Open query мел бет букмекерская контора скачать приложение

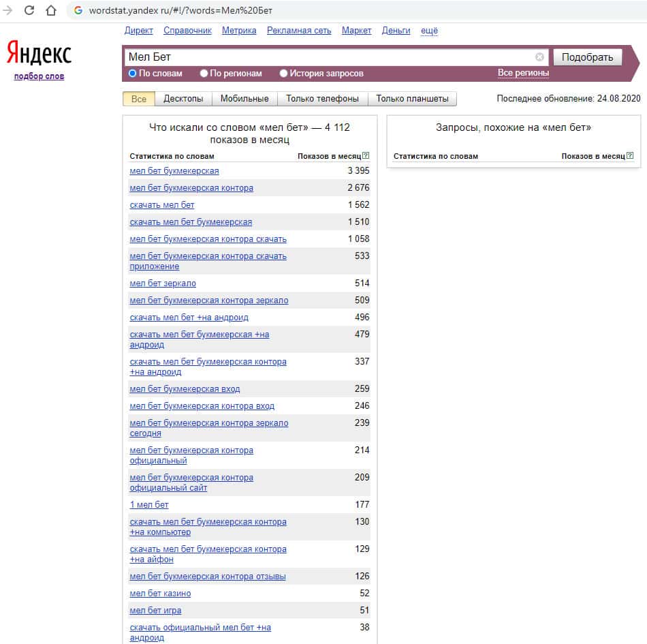coord(208,261)
